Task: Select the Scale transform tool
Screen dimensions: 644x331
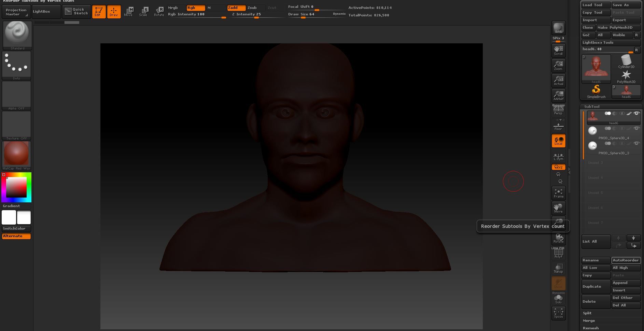Action: pyautogui.click(x=143, y=12)
